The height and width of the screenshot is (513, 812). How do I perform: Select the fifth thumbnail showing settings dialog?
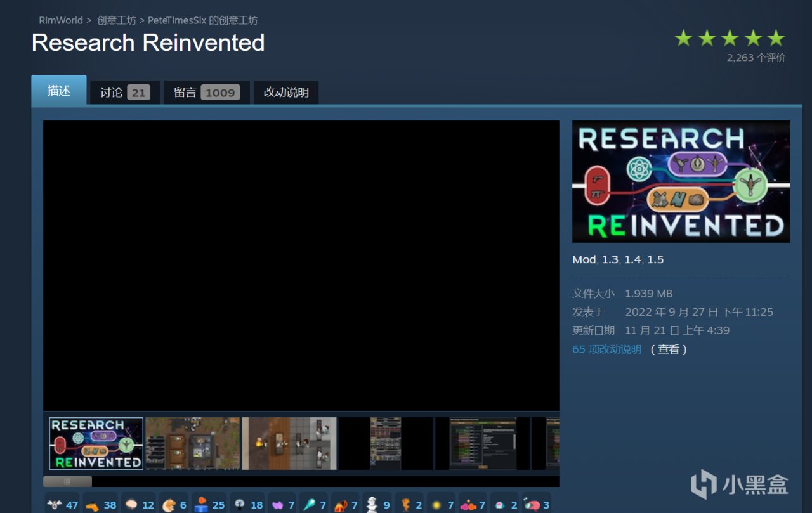coord(482,443)
